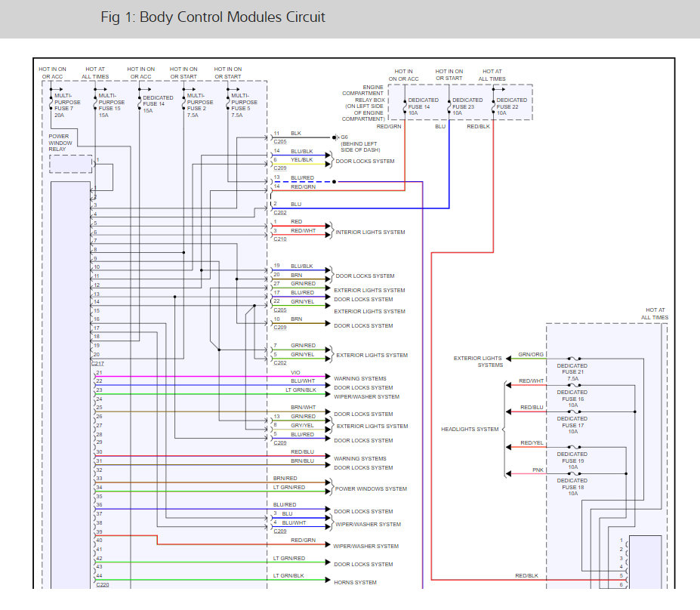Click the Dedicated Fuse 14 10A label

click(423, 106)
